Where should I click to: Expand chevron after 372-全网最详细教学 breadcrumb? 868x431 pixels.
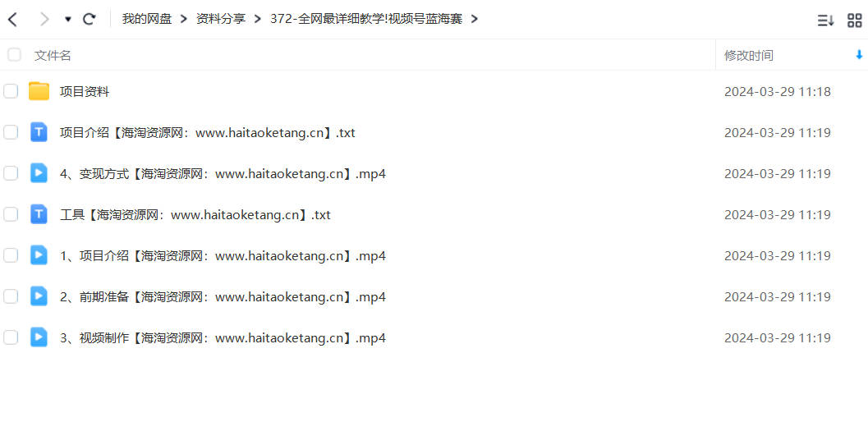point(474,20)
